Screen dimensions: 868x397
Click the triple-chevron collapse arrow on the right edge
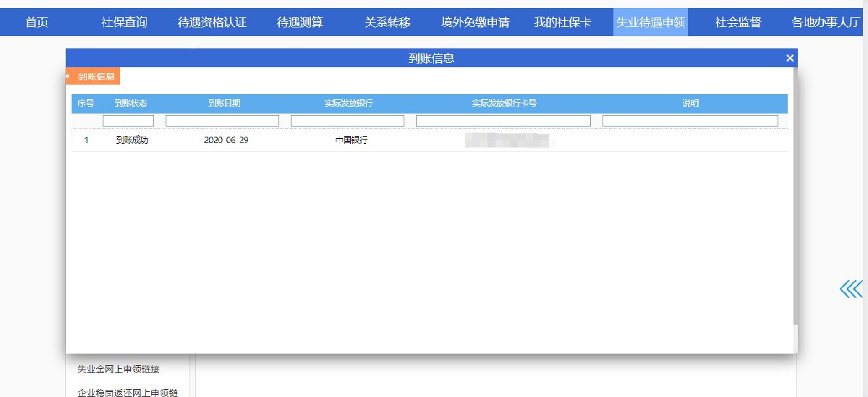(851, 289)
